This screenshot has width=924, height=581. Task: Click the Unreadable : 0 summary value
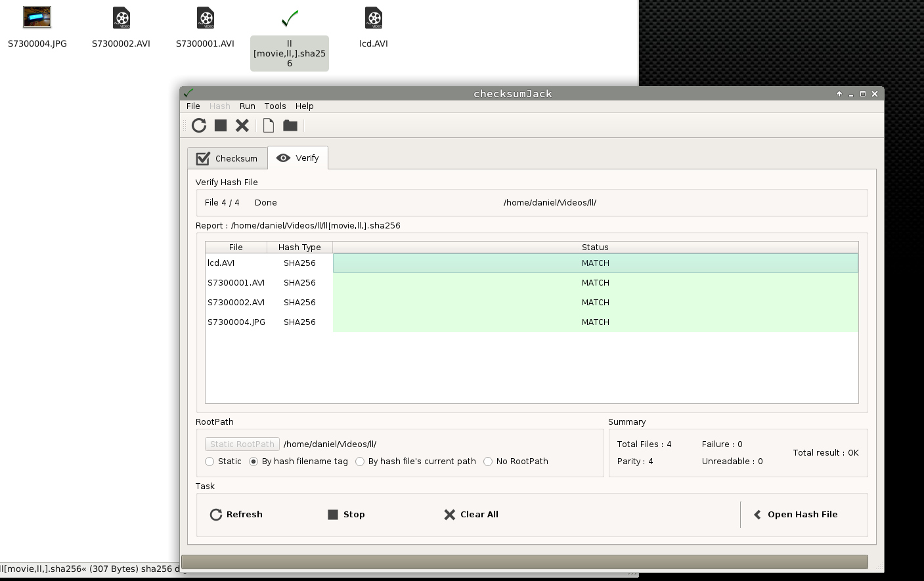coord(732,462)
